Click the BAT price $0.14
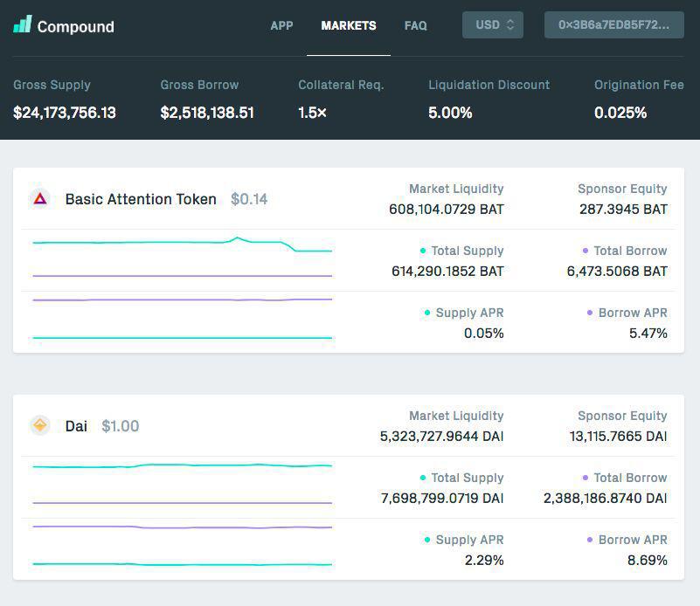 click(249, 199)
